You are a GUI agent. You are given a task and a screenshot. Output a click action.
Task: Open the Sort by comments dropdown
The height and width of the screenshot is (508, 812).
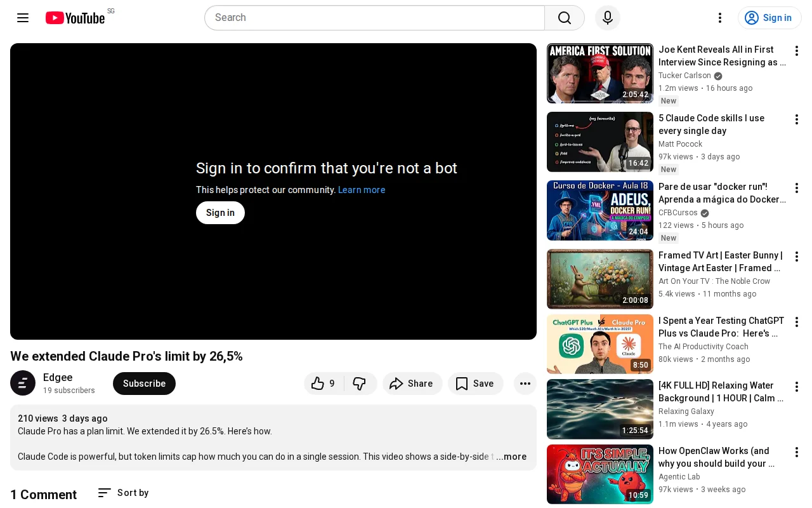pyautogui.click(x=123, y=493)
